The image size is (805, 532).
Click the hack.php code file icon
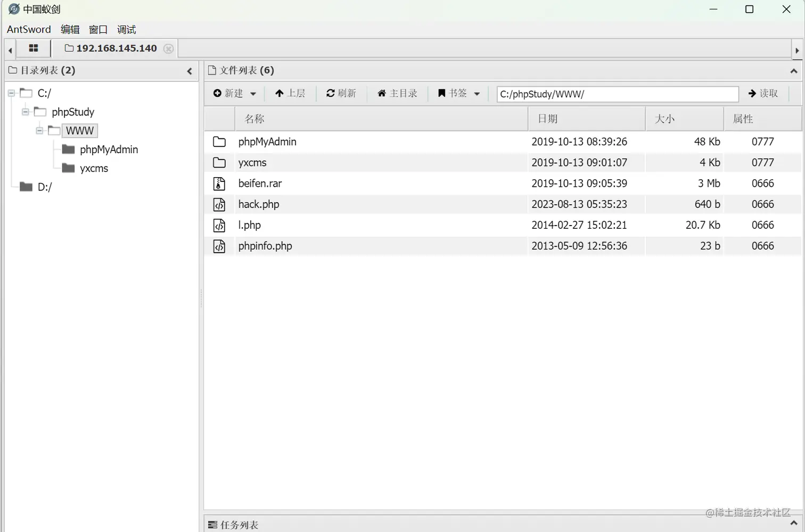pyautogui.click(x=219, y=204)
